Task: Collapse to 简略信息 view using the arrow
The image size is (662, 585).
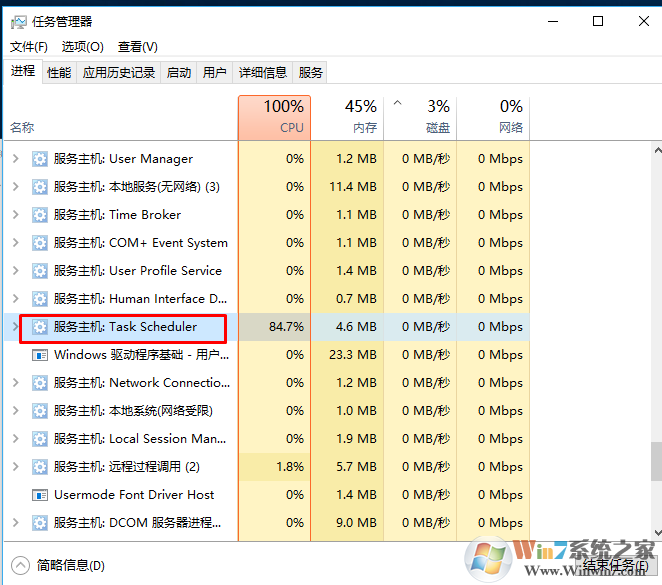Action: click(20, 565)
